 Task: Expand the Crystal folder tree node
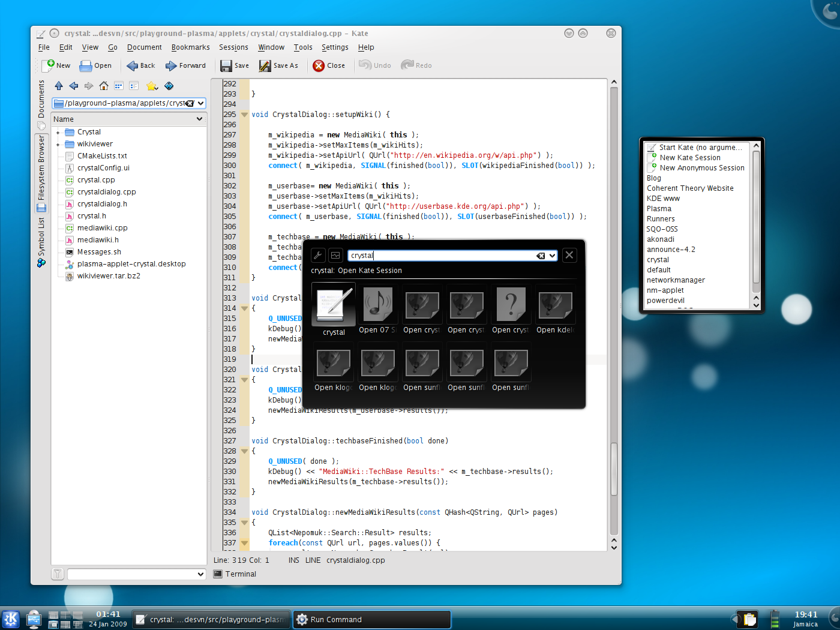tap(58, 133)
